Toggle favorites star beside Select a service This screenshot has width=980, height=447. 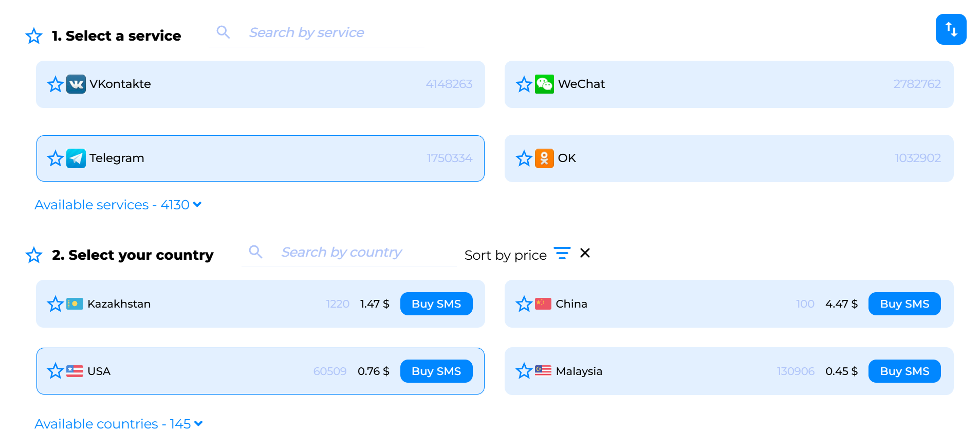click(x=34, y=36)
